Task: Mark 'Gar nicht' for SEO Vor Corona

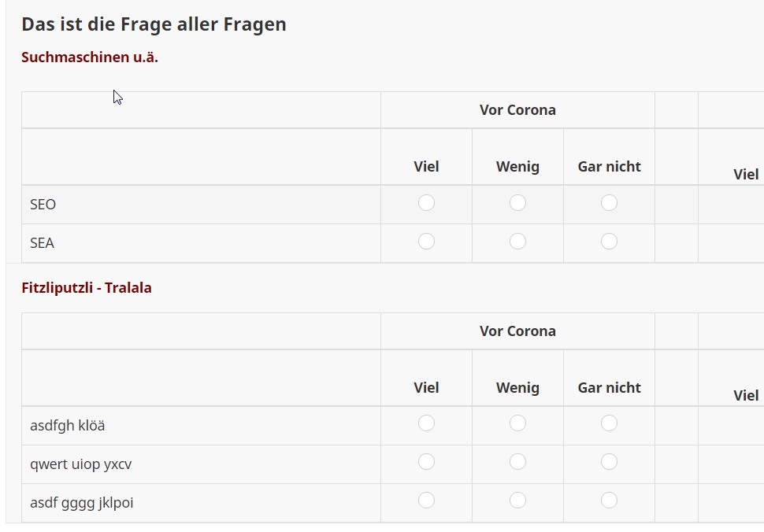Action: tap(609, 203)
